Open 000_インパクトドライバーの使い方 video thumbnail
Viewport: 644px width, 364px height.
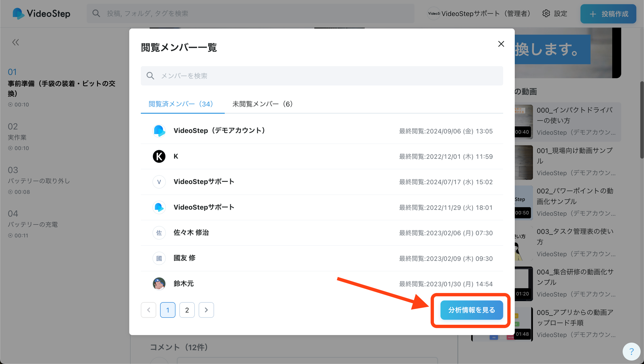point(524,122)
